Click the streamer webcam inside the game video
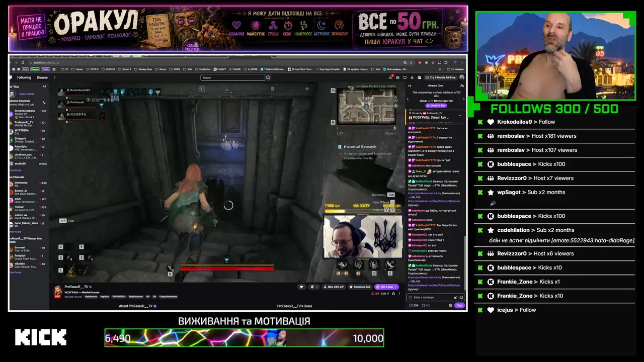The width and height of the screenshot is (644, 362). tap(363, 237)
